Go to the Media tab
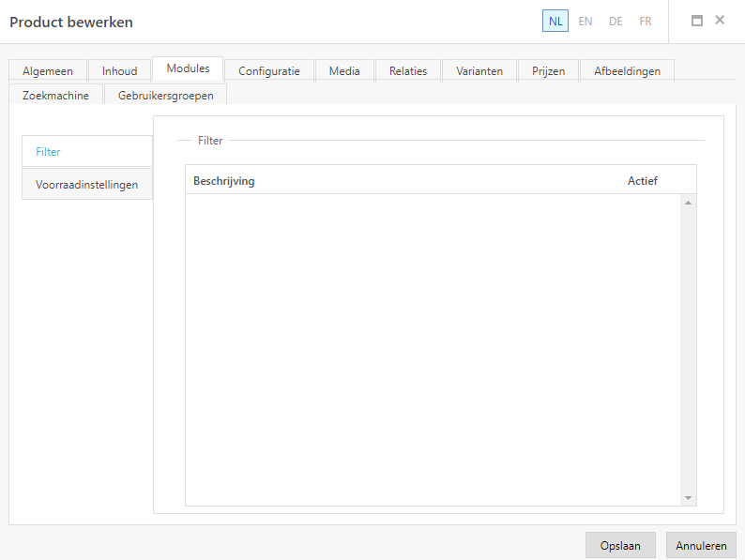Screen dimensions: 745x560 tap(344, 70)
